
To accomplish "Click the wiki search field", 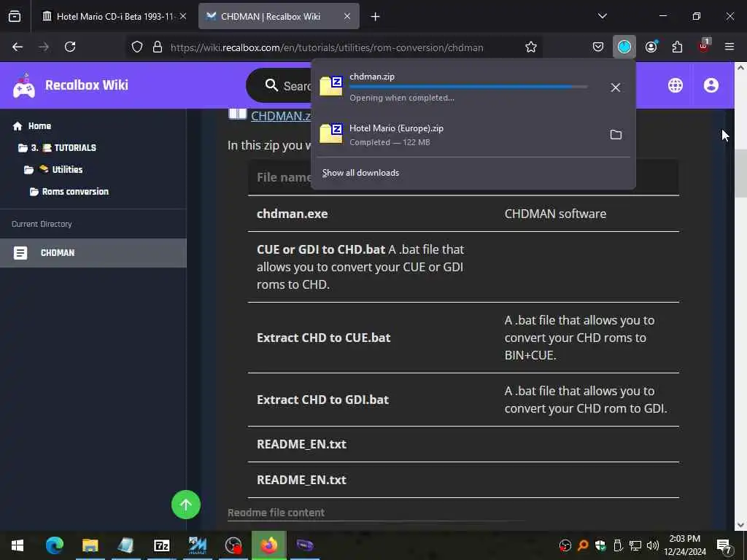I will [279, 86].
